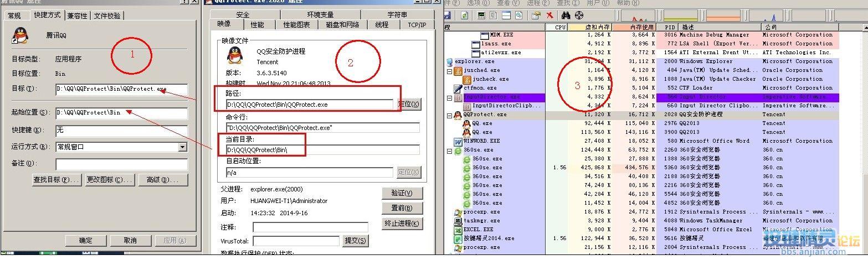The image size is (868, 260).
Task: Click the penguin shortcut icon in Tencent QQ properties
Action: point(20,36)
